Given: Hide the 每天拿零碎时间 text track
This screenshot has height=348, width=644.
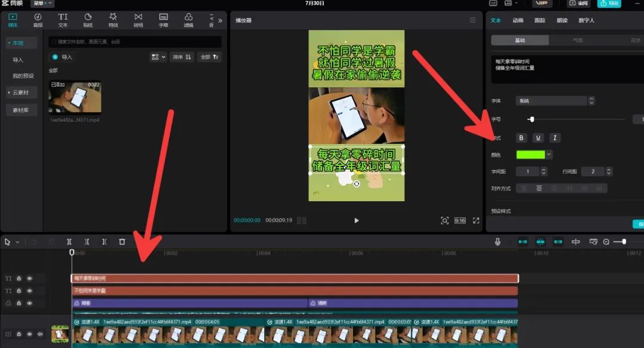Looking at the screenshot, I should [29, 278].
